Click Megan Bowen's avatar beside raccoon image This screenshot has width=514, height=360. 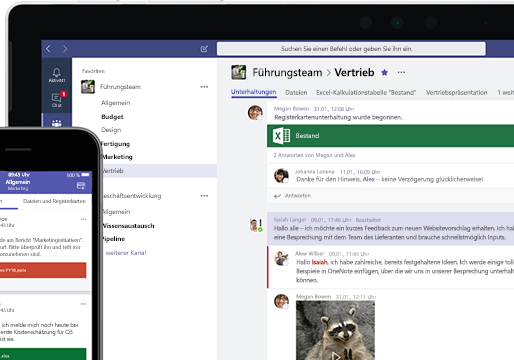[281, 301]
